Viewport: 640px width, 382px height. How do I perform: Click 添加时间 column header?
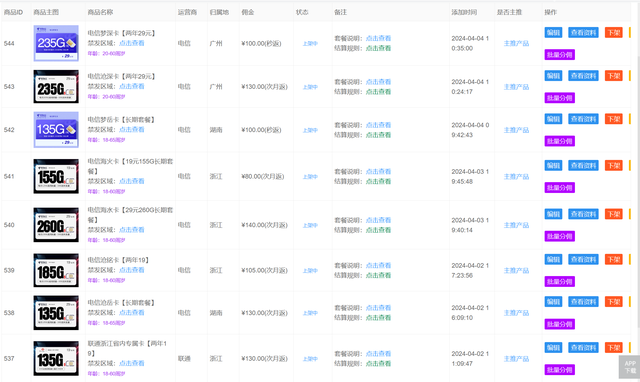tap(464, 12)
